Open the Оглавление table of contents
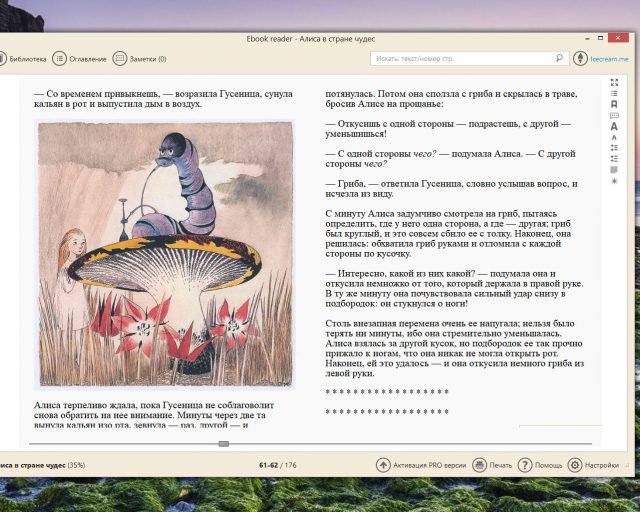The width and height of the screenshot is (640, 512). pyautogui.click(x=80, y=59)
